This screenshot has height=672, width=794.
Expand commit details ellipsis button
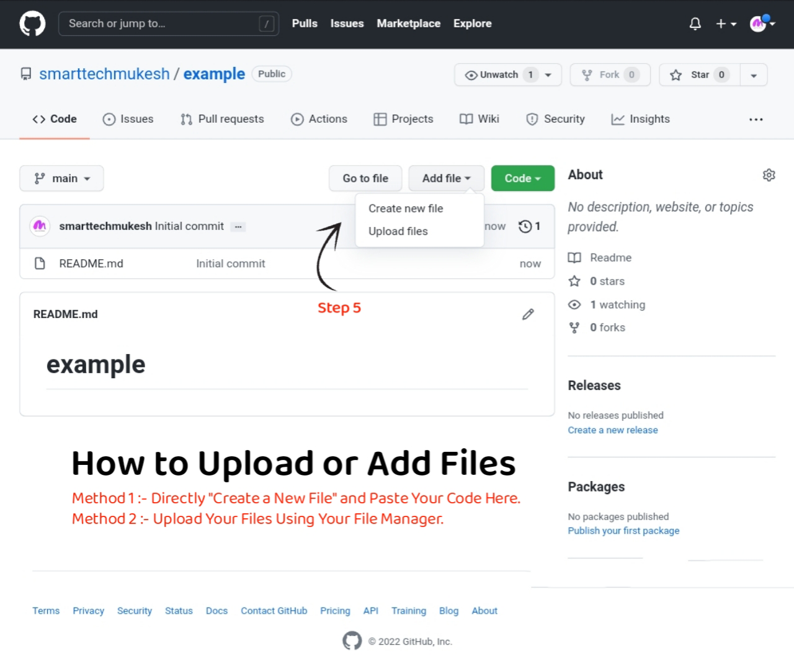[238, 227]
